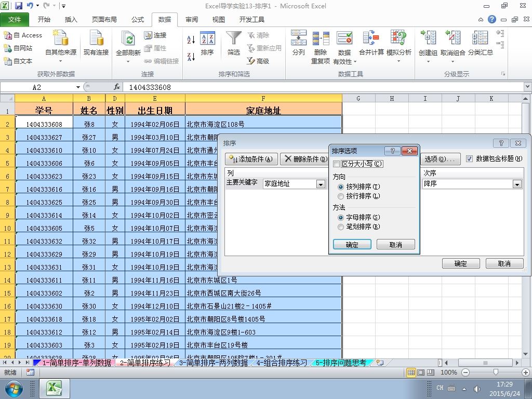Click the 数据有效性 data validation icon
532x399 pixels.
344,38
